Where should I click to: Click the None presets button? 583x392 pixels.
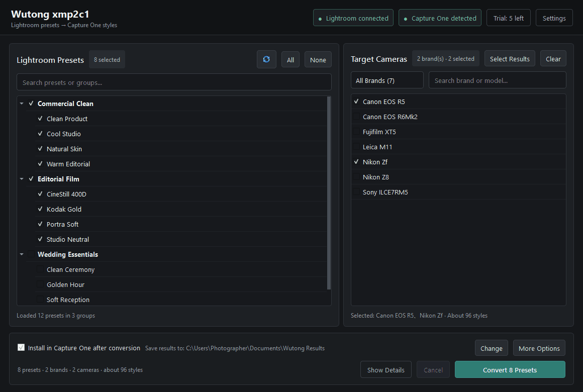pos(318,59)
